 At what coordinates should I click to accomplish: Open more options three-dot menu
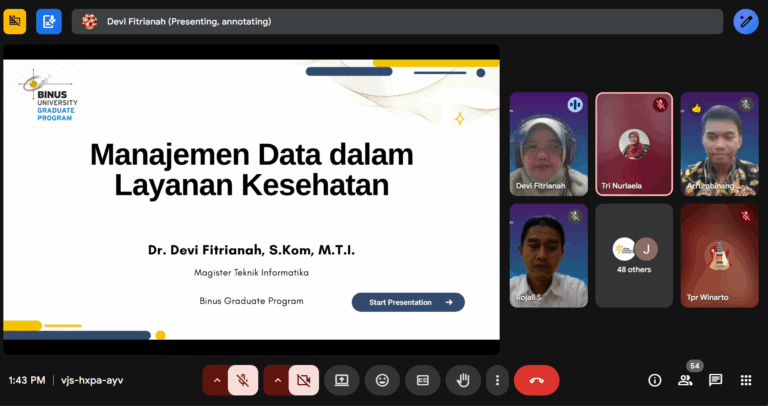point(497,380)
